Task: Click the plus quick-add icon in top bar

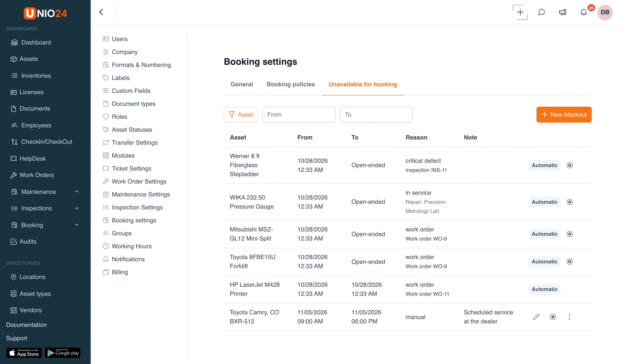Action: pyautogui.click(x=520, y=12)
